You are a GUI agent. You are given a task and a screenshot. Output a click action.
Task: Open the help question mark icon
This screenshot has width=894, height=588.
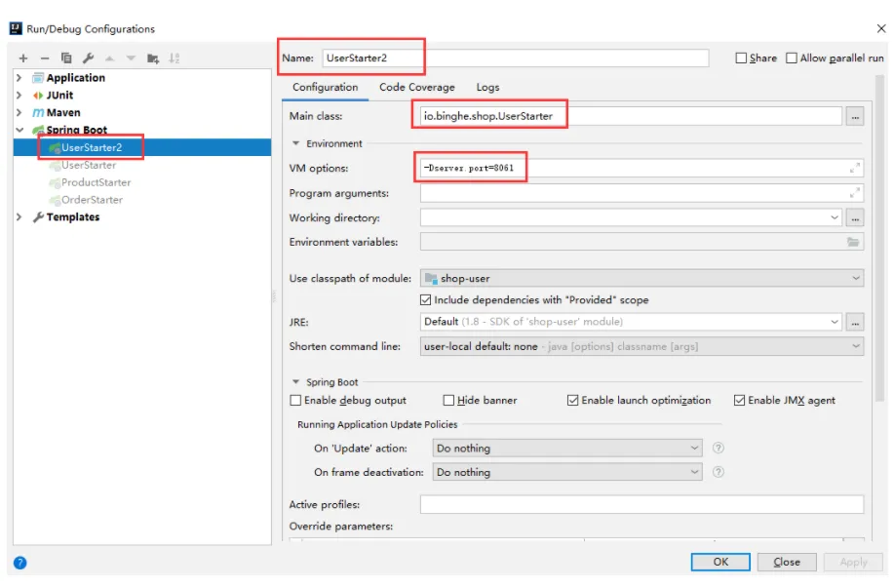19,563
